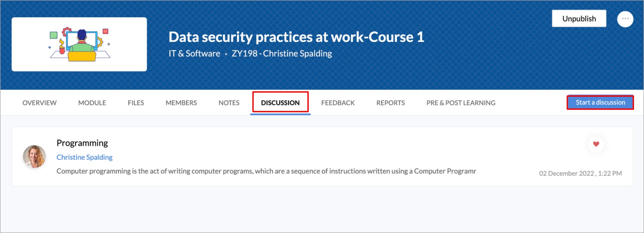Click the course title heading
This screenshot has height=233, width=644.
(x=296, y=37)
